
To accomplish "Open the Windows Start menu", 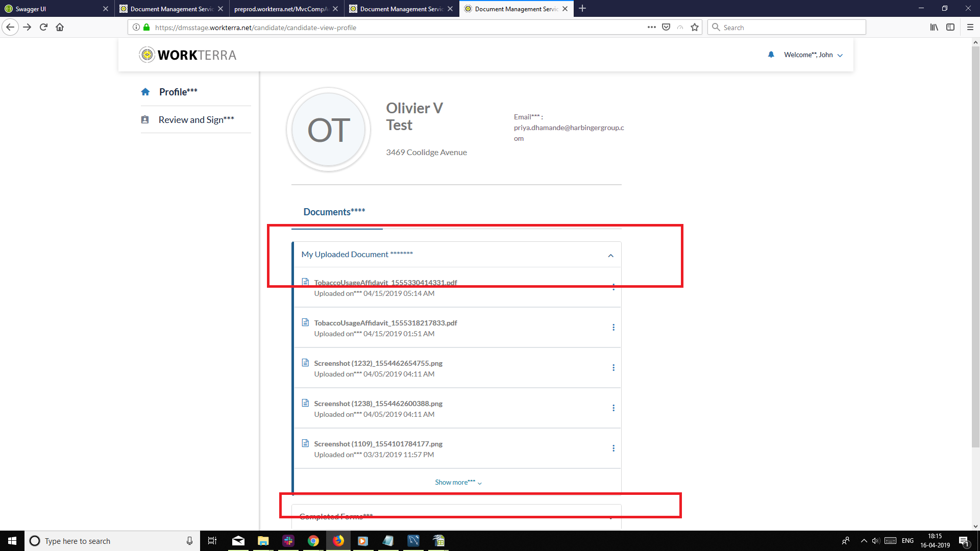I will (12, 541).
